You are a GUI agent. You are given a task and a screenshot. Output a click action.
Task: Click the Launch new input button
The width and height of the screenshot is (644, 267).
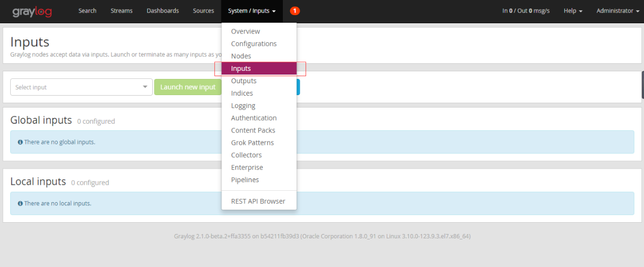(x=188, y=87)
